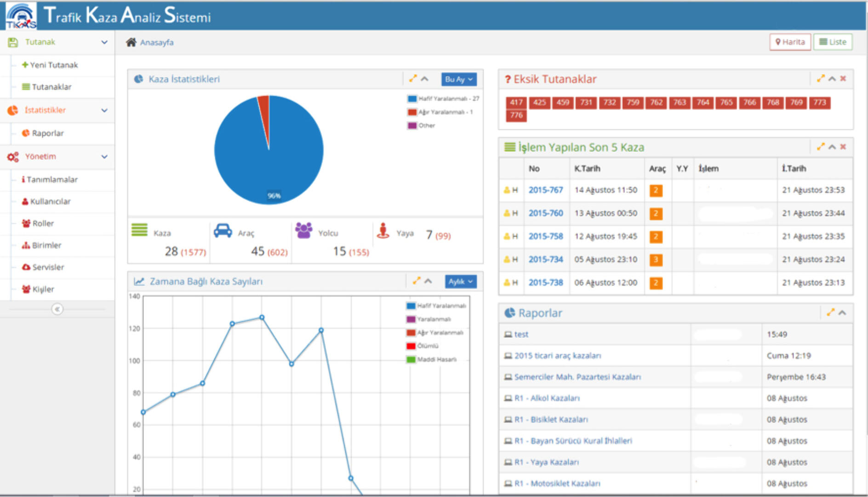The height and width of the screenshot is (497, 868).
Task: Open accident record 2015-767
Action: pos(545,190)
